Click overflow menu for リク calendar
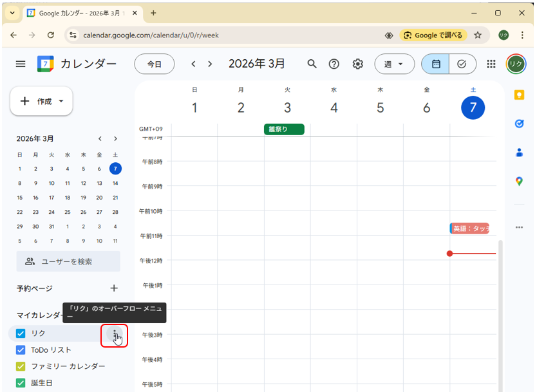 [x=115, y=334]
